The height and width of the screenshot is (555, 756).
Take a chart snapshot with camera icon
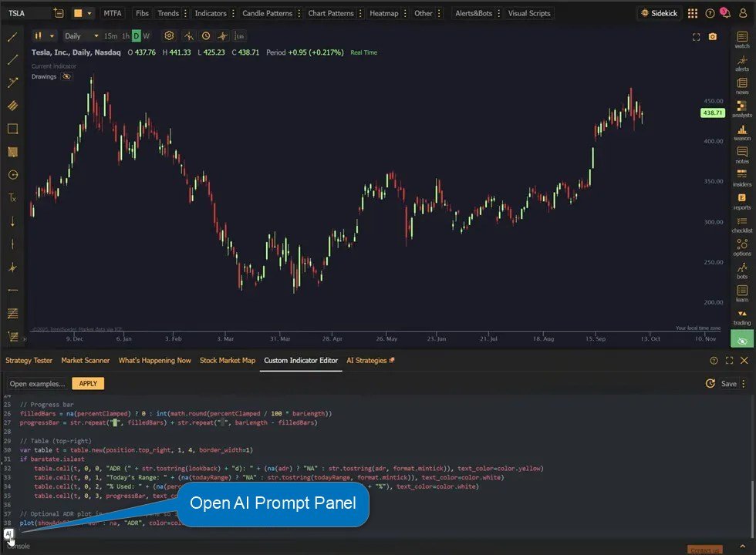pos(712,37)
